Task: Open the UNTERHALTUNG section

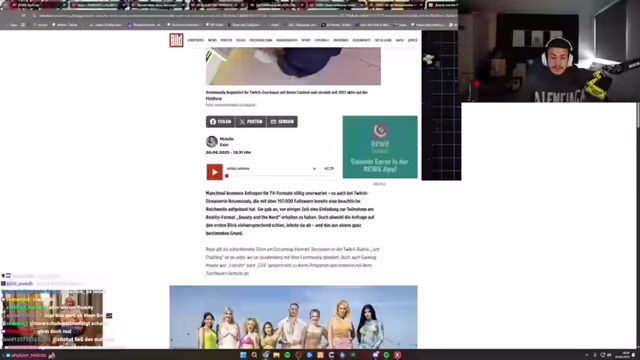Action: point(261,40)
